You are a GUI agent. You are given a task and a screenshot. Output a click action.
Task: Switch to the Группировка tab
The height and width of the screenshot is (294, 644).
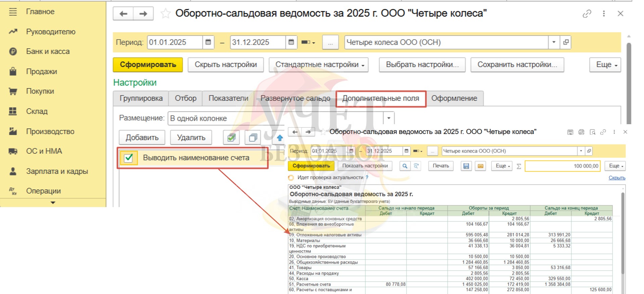click(x=141, y=98)
